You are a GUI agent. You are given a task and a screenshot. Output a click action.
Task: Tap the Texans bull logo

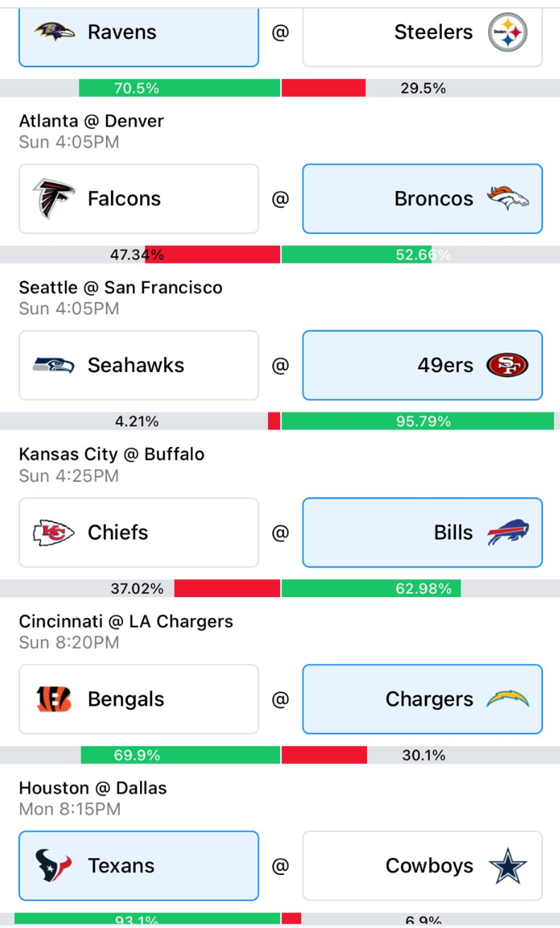pyautogui.click(x=54, y=866)
